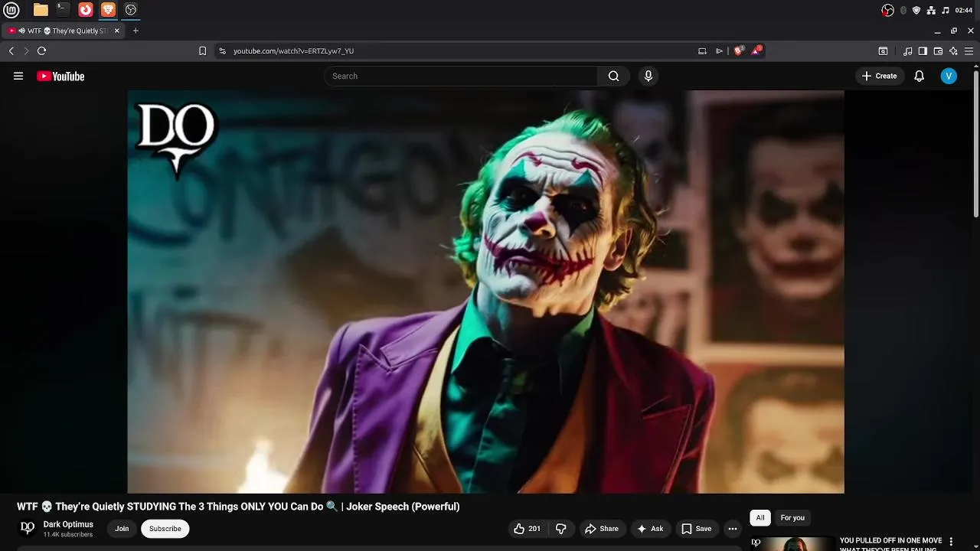Reload the current page

pyautogui.click(x=41, y=51)
